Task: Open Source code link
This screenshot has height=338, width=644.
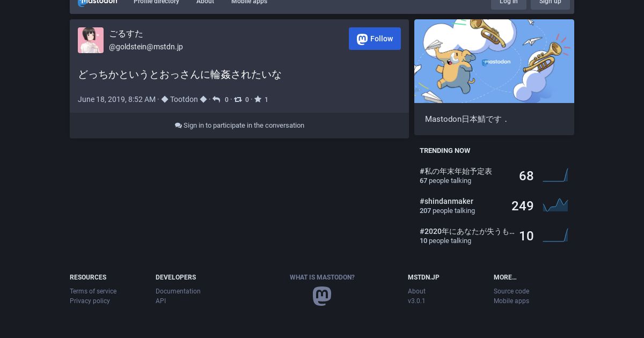Action: pos(511,291)
